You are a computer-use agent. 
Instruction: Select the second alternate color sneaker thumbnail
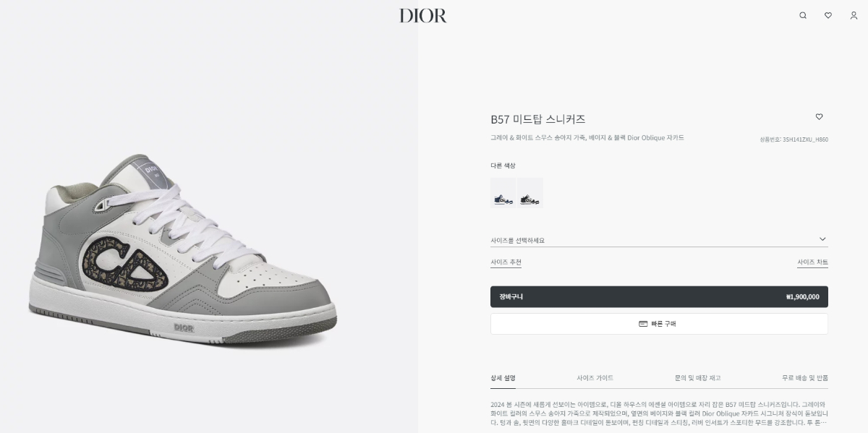(530, 193)
